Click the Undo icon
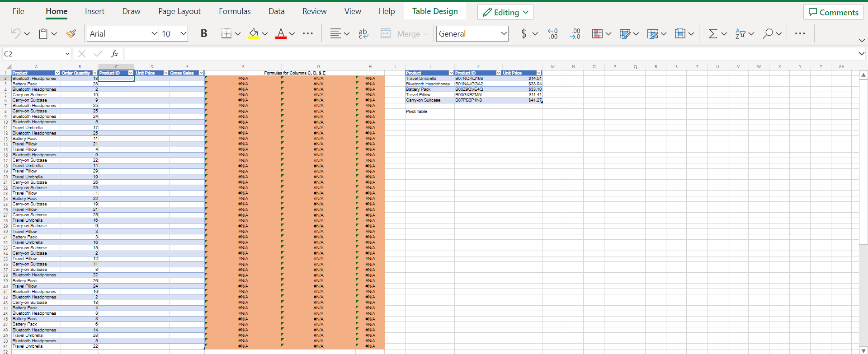The image size is (868, 354). click(x=16, y=33)
